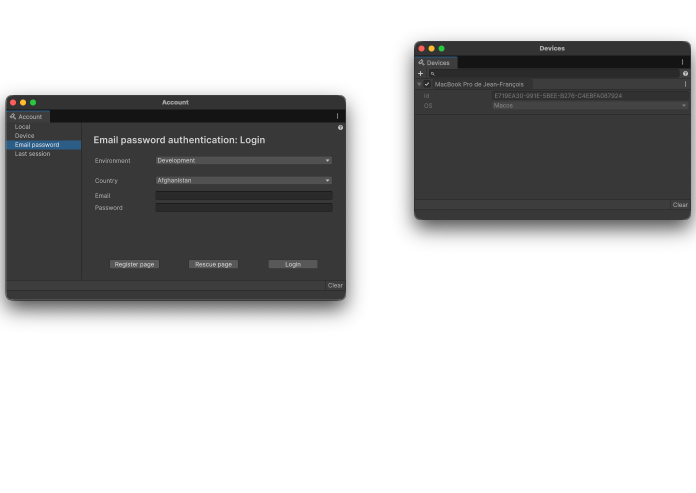Switch to the Account tab

(x=28, y=116)
